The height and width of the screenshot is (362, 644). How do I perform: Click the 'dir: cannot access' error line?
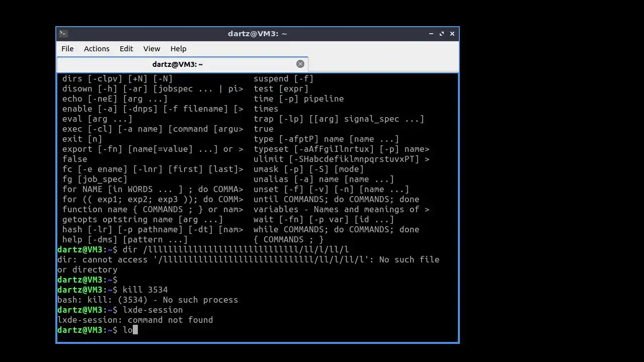249,259
